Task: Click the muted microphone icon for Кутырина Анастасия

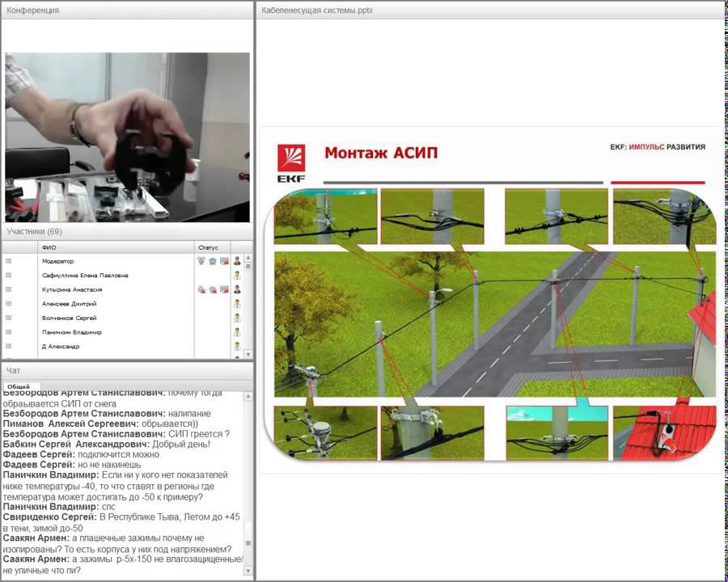Action: [201, 289]
